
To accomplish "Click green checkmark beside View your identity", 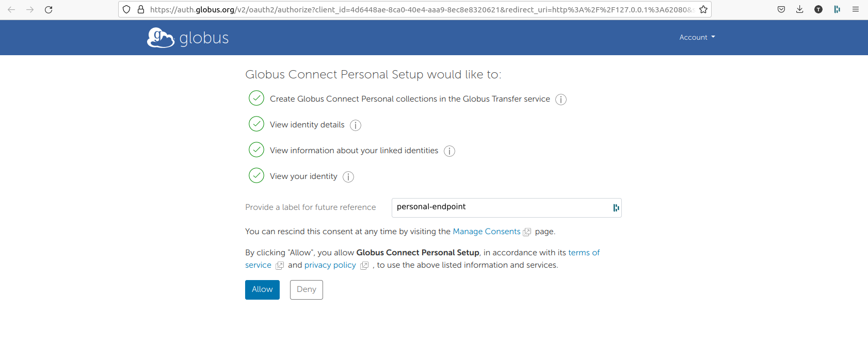I will pos(256,175).
